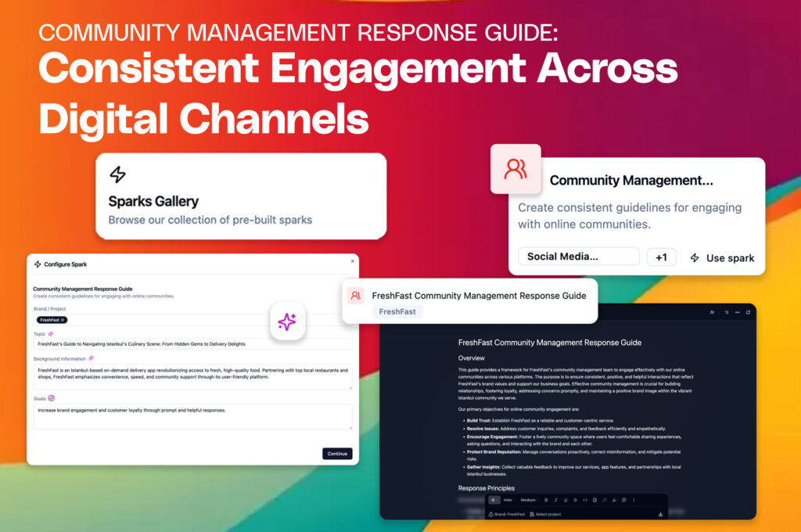
Task: Click the Brand / Project input field
Action: click(192, 320)
